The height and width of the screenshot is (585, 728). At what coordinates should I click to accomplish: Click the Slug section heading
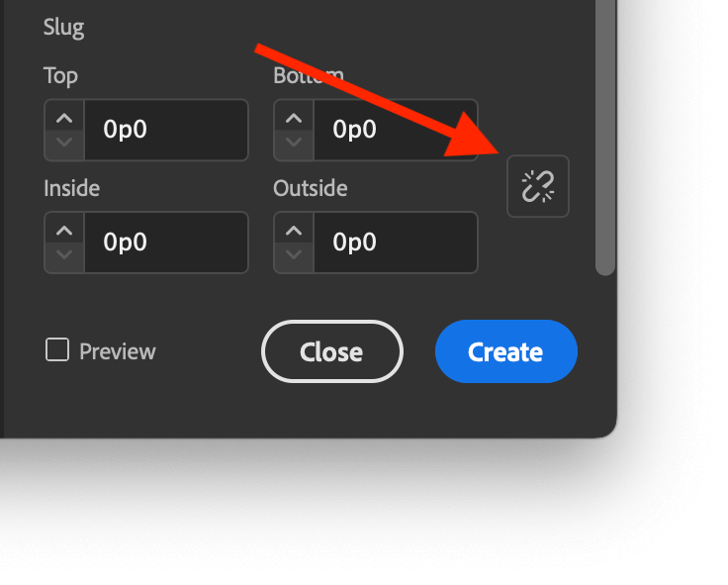63,28
